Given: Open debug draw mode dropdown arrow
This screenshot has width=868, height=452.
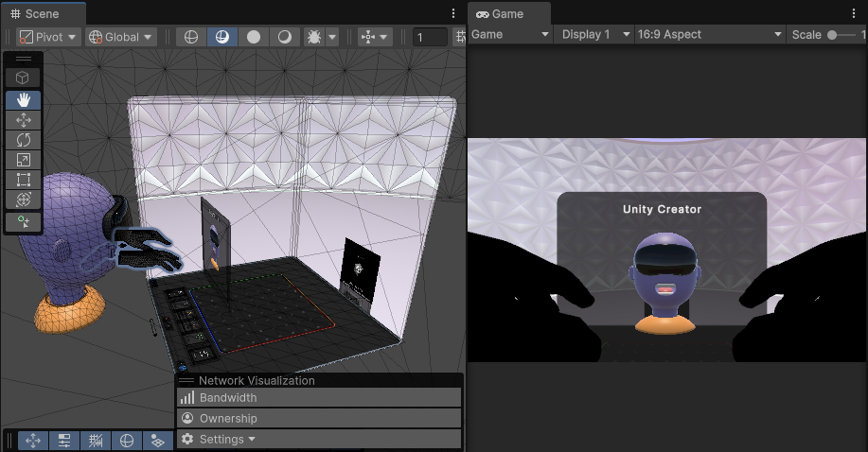Looking at the screenshot, I should tap(332, 37).
